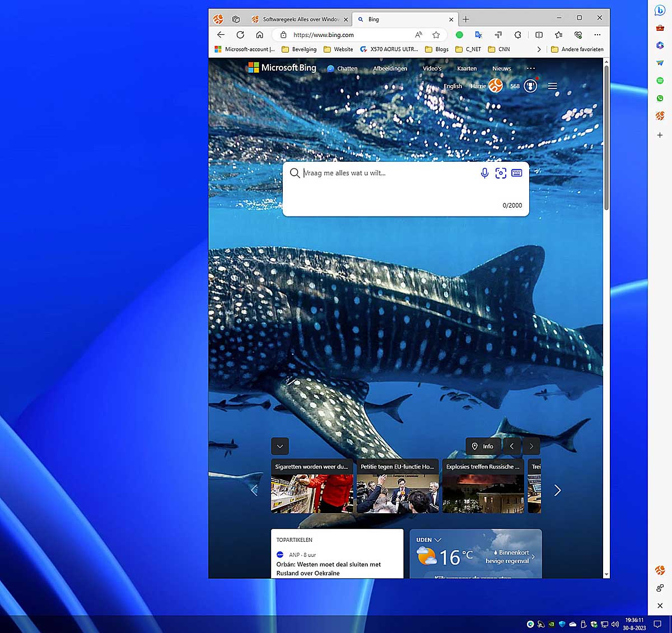The width and height of the screenshot is (672, 633).
Task: Open the CNN favorites folder
Action: 499,49
